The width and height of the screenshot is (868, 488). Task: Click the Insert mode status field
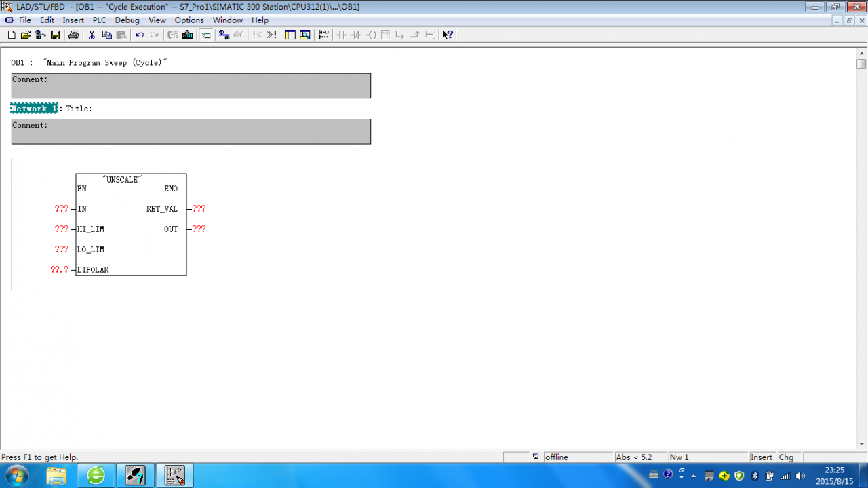point(762,457)
